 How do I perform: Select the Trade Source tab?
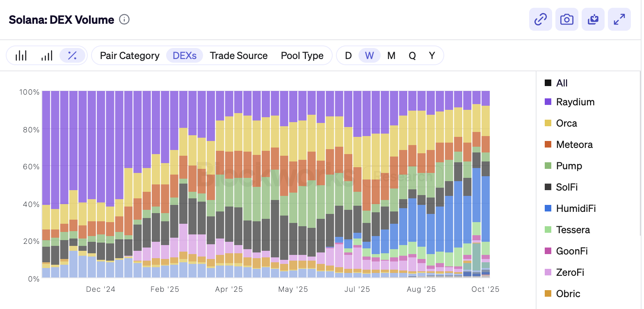pos(238,56)
